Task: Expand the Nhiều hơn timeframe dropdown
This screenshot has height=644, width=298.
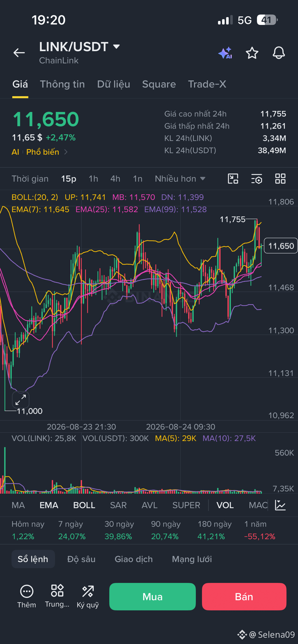Action: point(180,179)
